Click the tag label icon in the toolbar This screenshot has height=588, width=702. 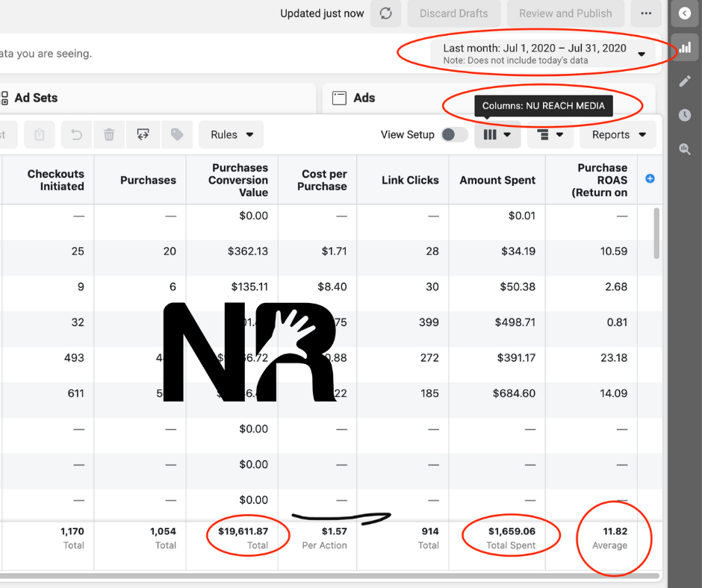point(177,135)
